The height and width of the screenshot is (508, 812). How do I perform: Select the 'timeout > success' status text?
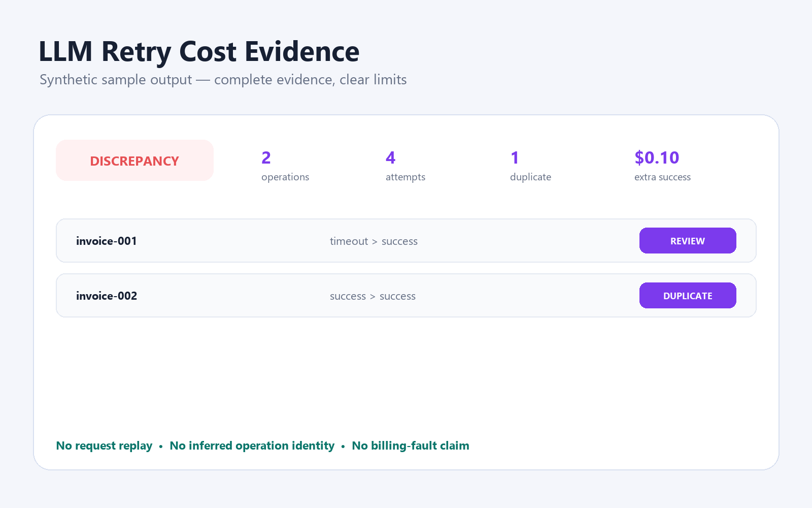pyautogui.click(x=374, y=241)
